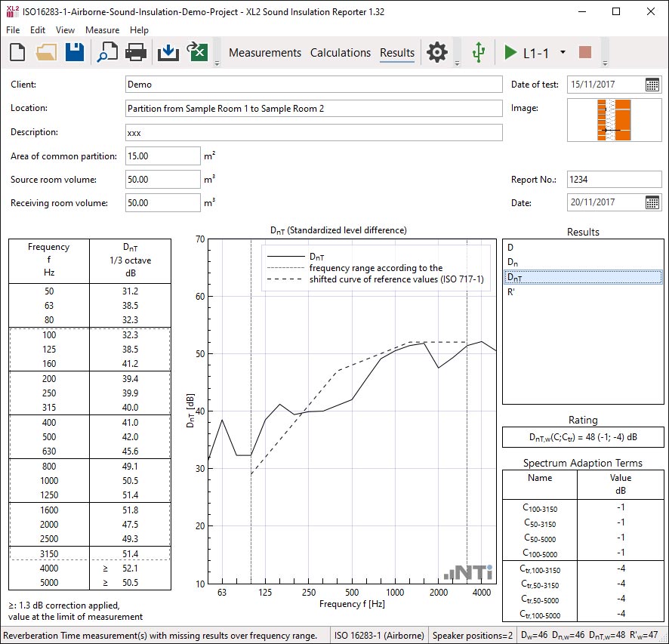Viewport: 669px width, 644px height.
Task: Start measurement with green play button
Action: click(x=510, y=53)
